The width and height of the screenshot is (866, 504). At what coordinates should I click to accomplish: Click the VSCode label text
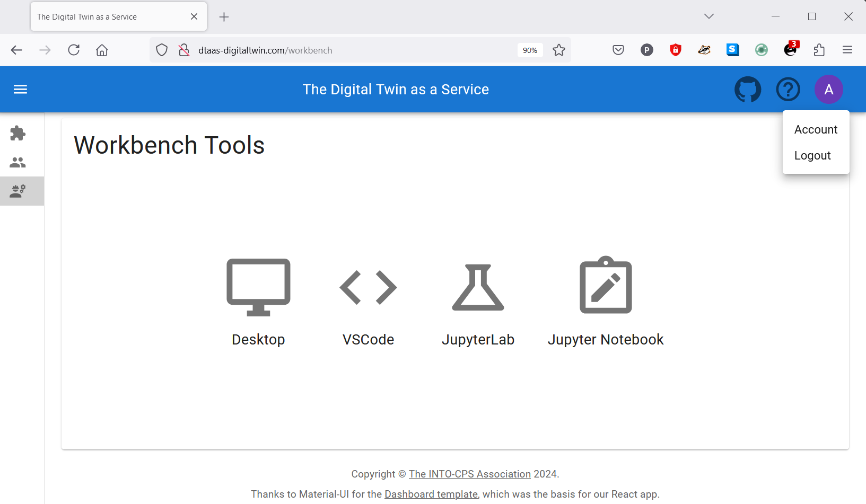[x=368, y=340]
